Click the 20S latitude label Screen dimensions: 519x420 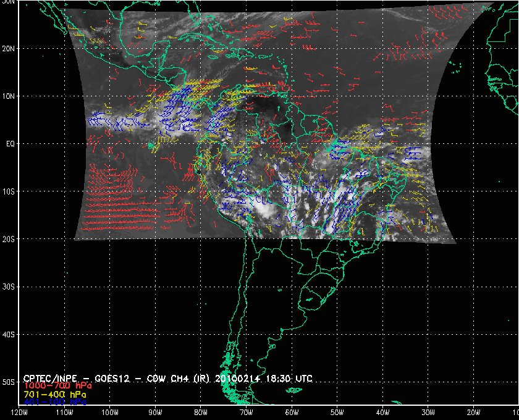coord(9,239)
